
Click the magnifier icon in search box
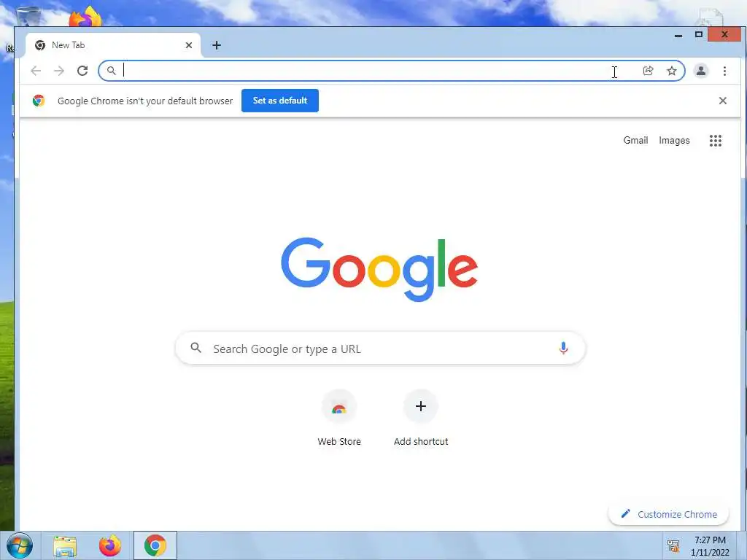coord(196,348)
